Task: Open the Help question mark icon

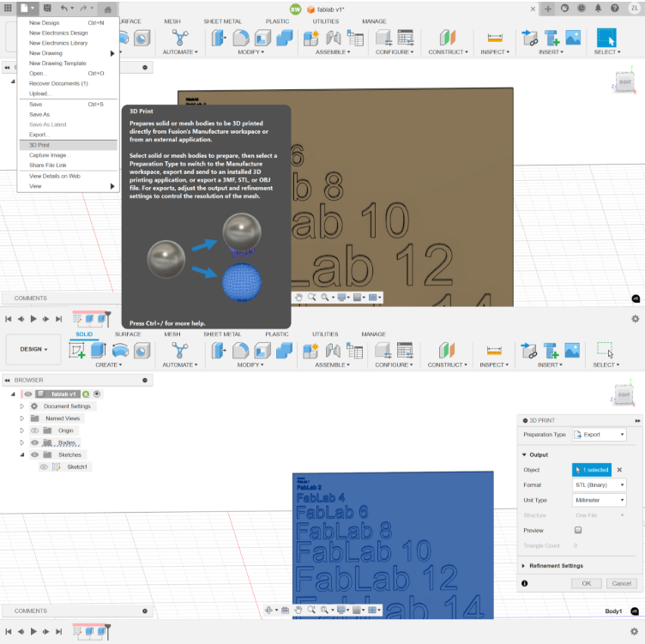Action: (615, 8)
